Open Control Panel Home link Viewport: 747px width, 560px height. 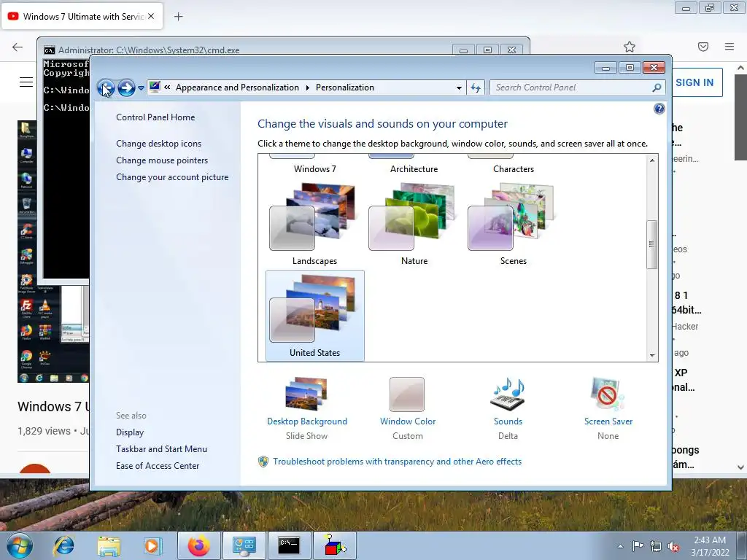(155, 117)
